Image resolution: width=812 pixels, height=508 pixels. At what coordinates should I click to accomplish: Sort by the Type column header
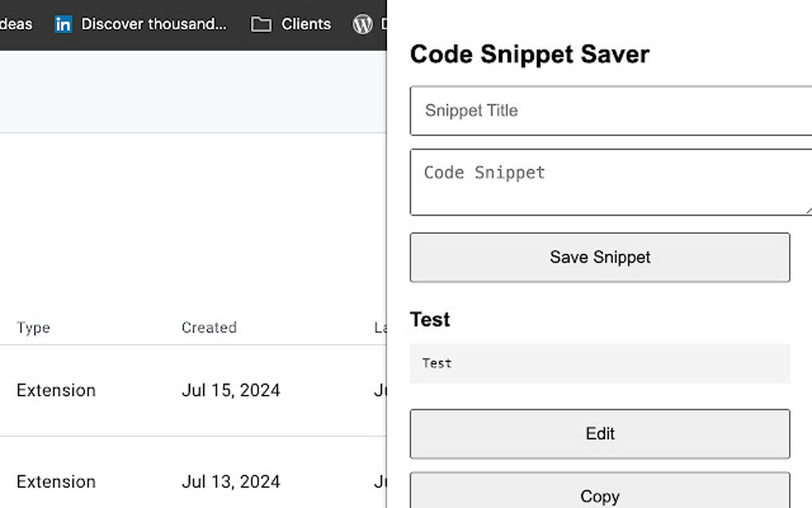[x=33, y=327]
